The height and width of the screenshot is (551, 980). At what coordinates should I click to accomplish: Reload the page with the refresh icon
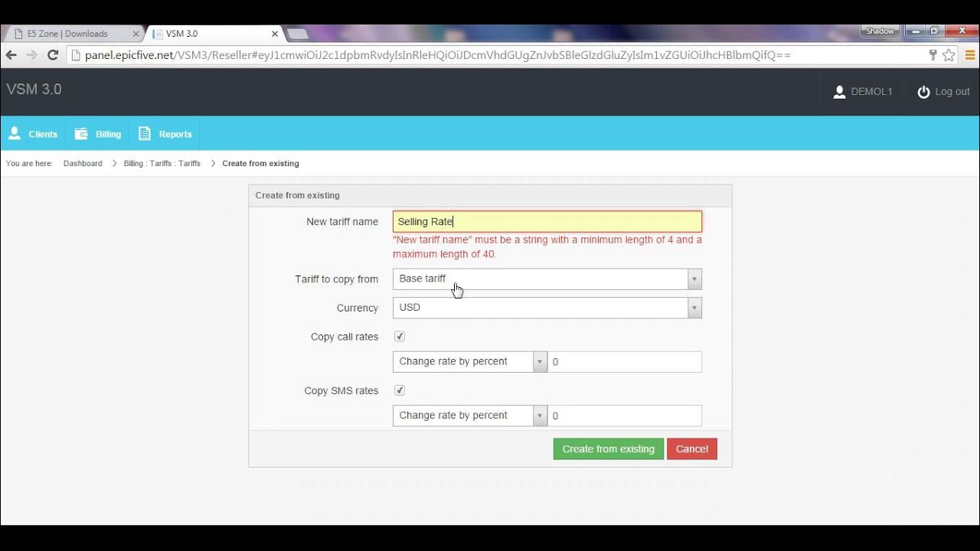pyautogui.click(x=53, y=55)
